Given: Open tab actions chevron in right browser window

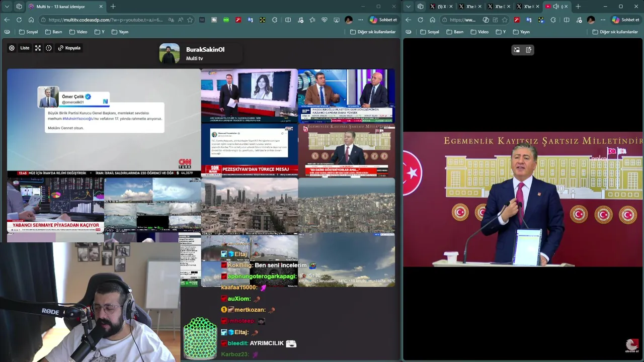Looking at the screenshot, I should point(409,7).
